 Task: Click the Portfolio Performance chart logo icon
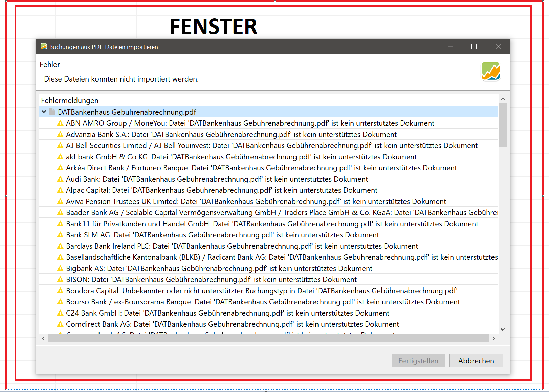pos(490,71)
